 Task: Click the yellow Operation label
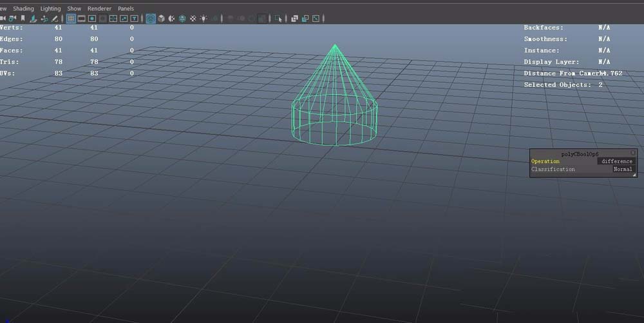545,161
